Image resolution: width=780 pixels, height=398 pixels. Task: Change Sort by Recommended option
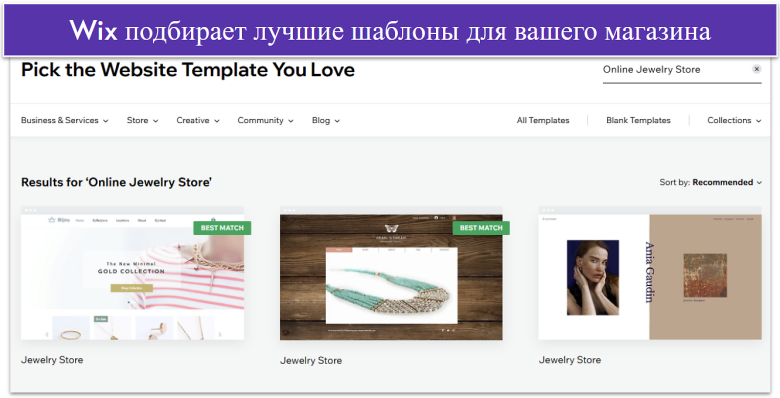click(x=710, y=183)
